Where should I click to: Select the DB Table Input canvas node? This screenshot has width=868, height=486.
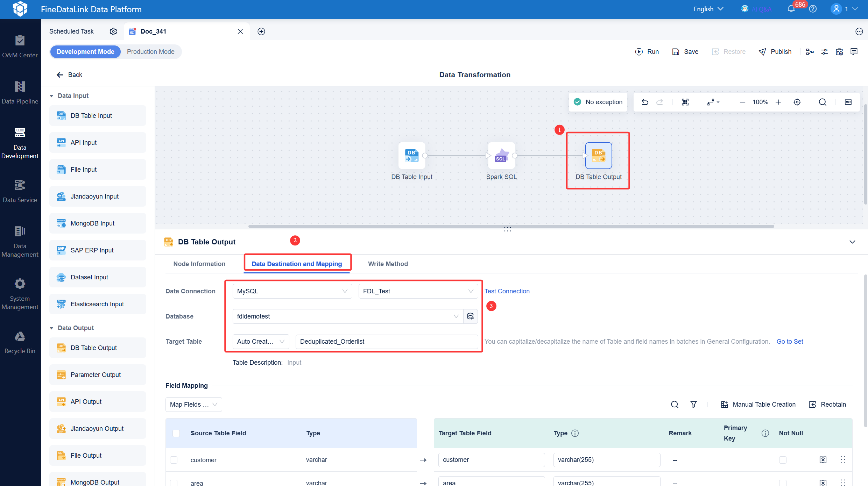[x=412, y=156]
